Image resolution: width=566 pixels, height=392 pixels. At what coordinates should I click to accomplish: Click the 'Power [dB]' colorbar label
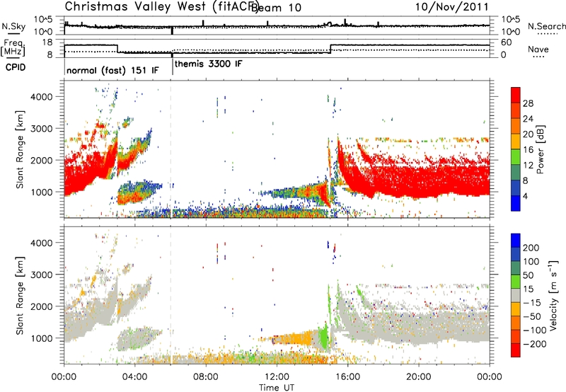[540, 149]
